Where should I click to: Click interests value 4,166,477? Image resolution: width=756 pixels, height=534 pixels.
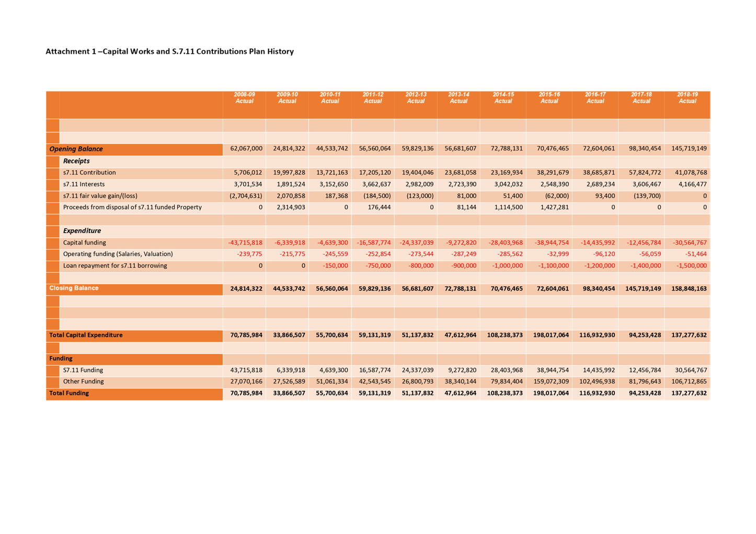[x=693, y=184]
